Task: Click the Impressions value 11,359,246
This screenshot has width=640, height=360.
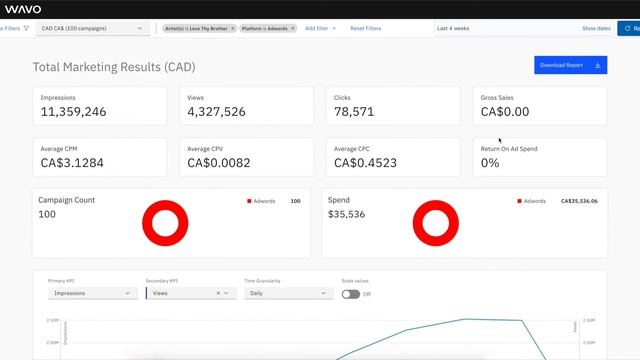Action: pos(73,112)
